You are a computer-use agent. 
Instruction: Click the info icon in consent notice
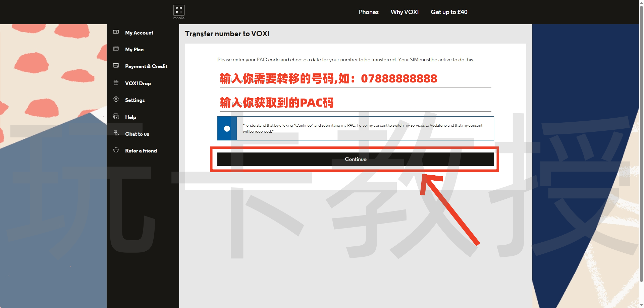pyautogui.click(x=227, y=129)
